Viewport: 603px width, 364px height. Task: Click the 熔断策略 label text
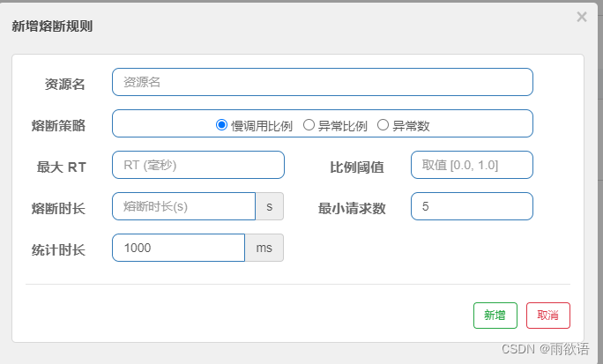click(x=58, y=125)
